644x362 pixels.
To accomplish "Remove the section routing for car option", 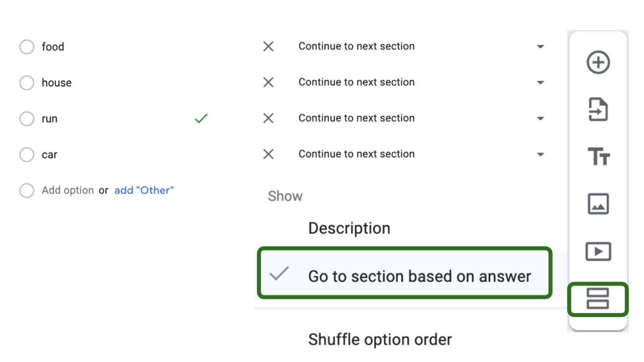I will pyautogui.click(x=268, y=154).
